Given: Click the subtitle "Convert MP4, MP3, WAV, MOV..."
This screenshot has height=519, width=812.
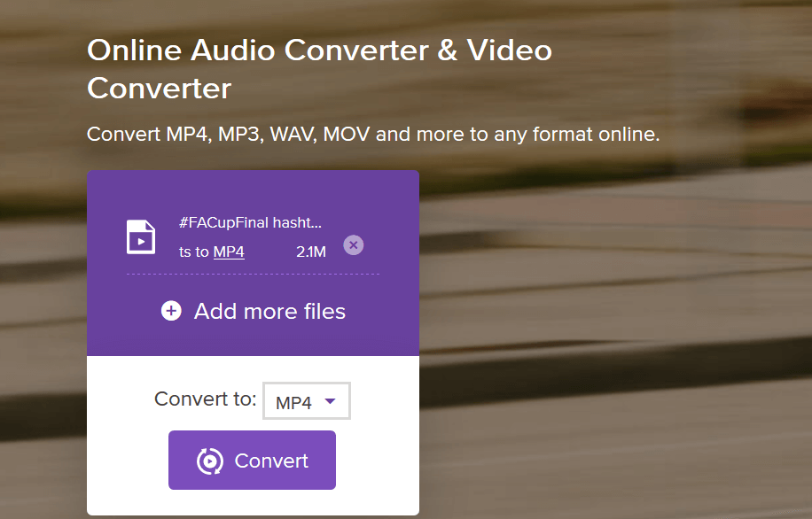Looking at the screenshot, I should (373, 135).
